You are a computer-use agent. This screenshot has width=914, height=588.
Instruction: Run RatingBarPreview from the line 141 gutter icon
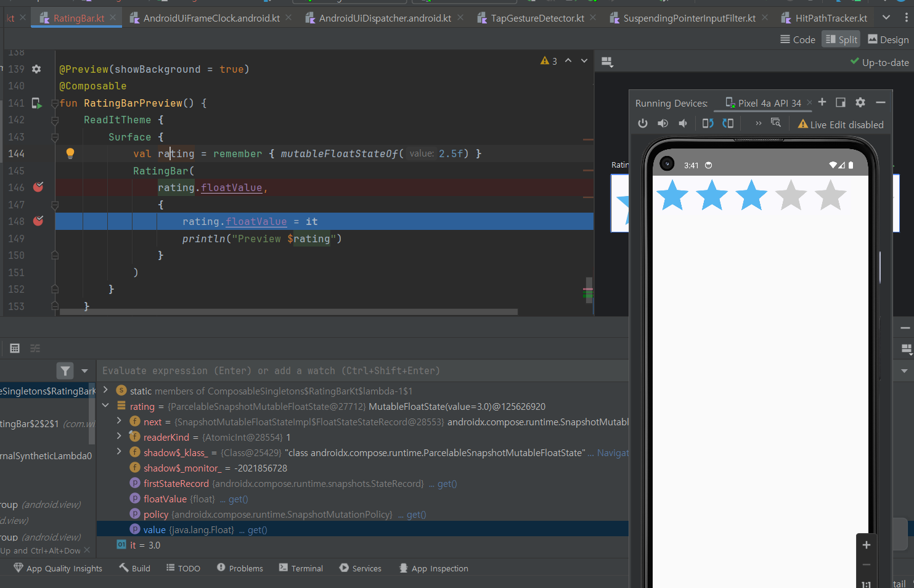[x=36, y=103]
